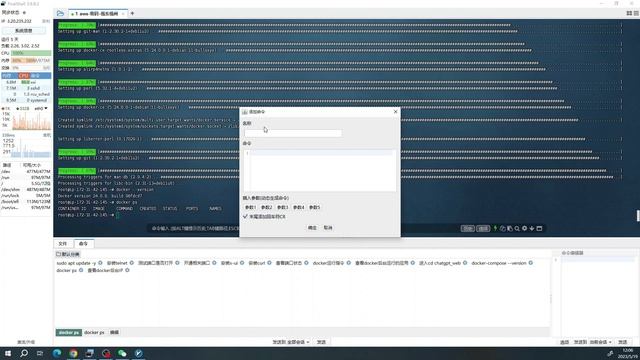Open the eth0 network interface dropdown

tap(41, 109)
